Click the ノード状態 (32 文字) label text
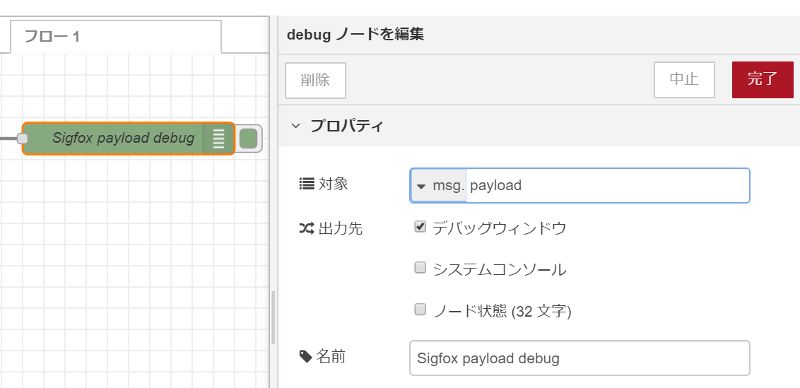 [502, 310]
